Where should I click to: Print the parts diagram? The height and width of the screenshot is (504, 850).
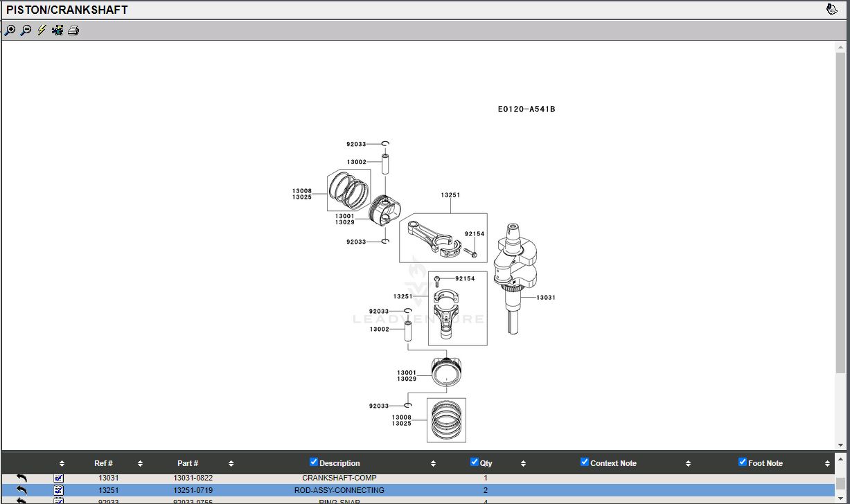73,30
